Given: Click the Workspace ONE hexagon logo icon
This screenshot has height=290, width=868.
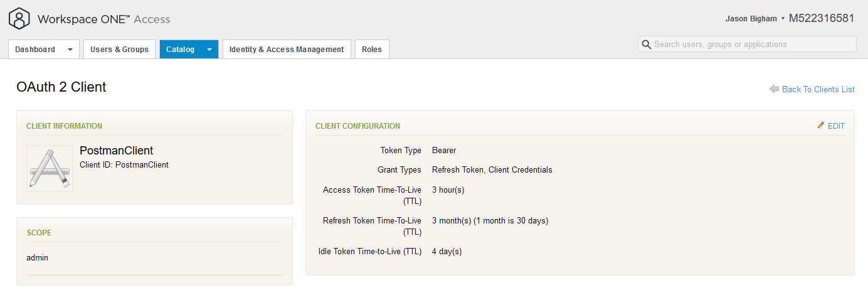Looking at the screenshot, I should point(20,19).
